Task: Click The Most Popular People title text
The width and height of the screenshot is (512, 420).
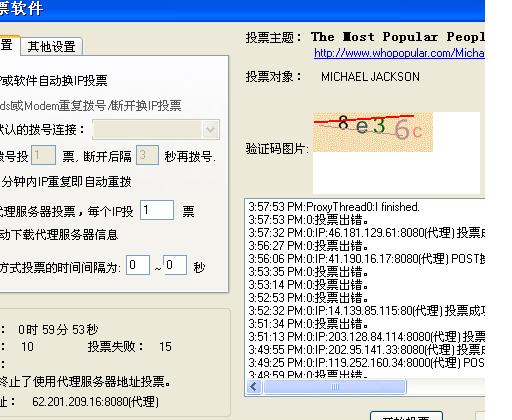Action: click(x=398, y=37)
